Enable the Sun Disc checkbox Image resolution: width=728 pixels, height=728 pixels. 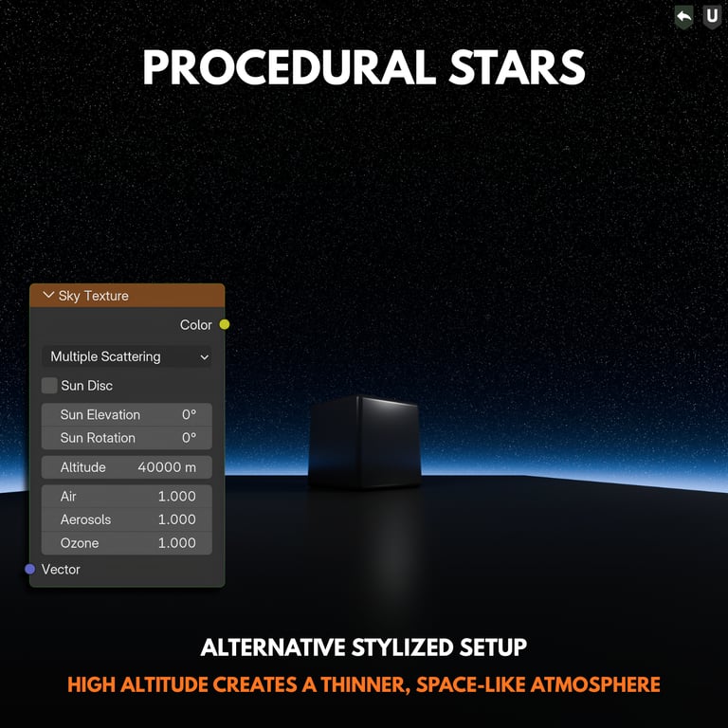point(49,386)
